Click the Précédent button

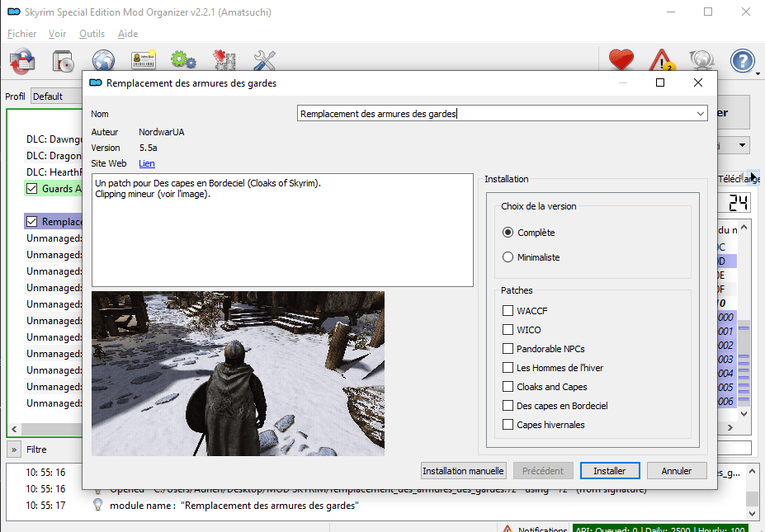click(542, 471)
